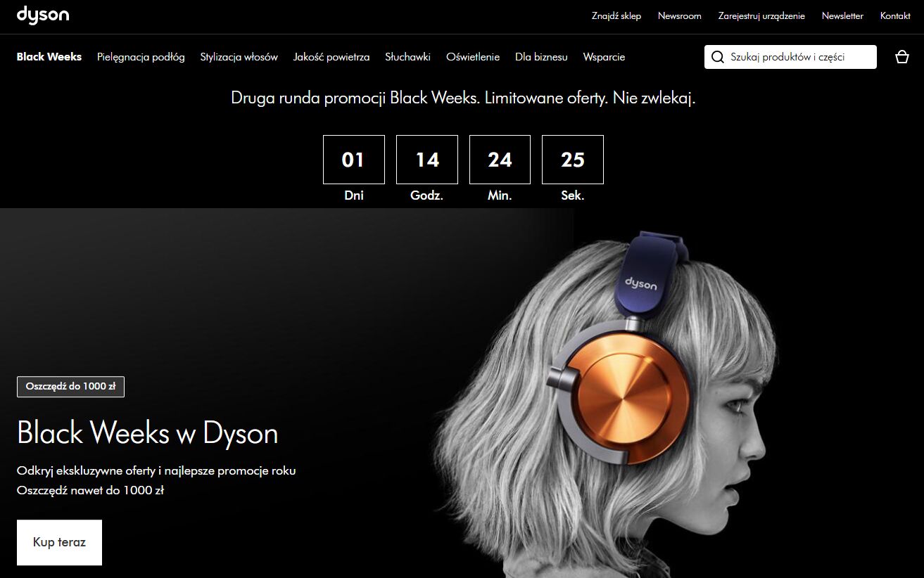Click the Dni countdown box showing 01
Viewport: 924px width, 578px height.
353,160
